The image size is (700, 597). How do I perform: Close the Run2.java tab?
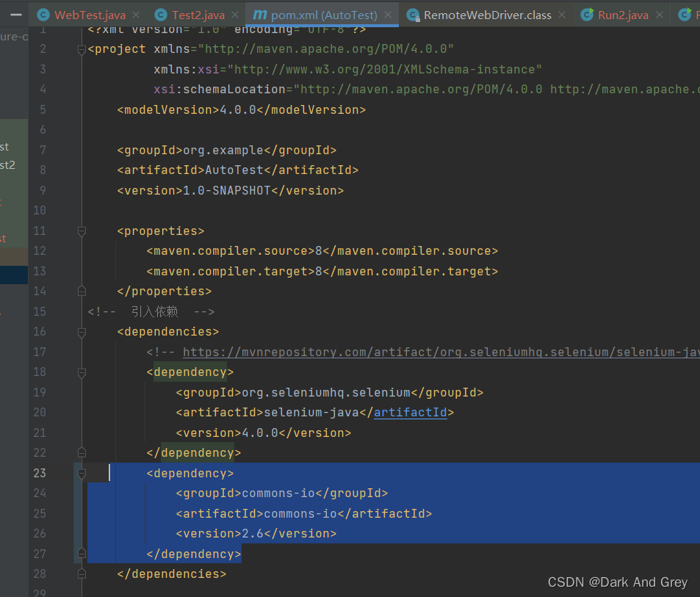click(x=660, y=15)
